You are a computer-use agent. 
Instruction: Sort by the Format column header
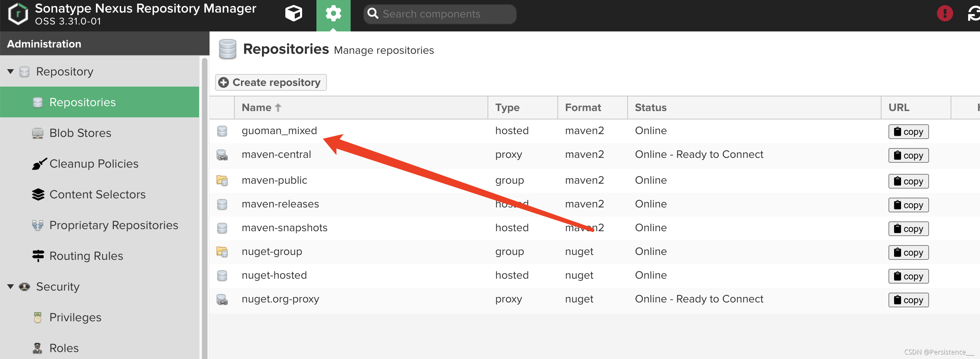[x=592, y=108]
